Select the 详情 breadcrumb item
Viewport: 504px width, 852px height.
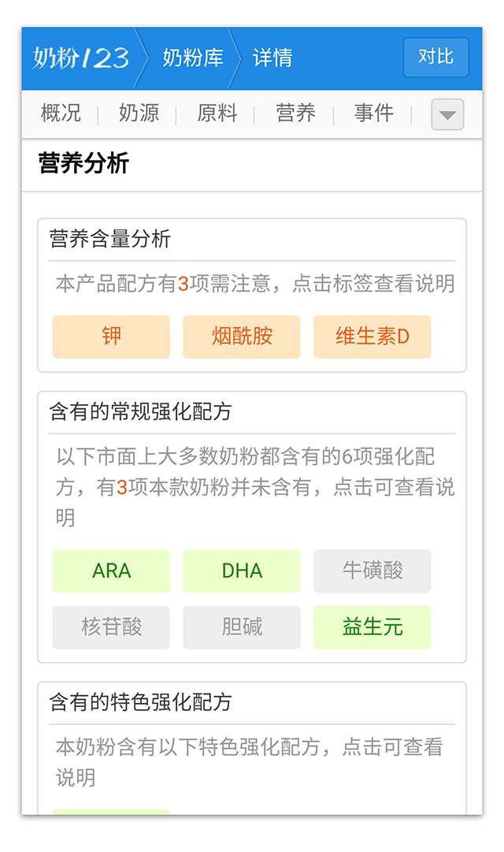pyautogui.click(x=272, y=58)
